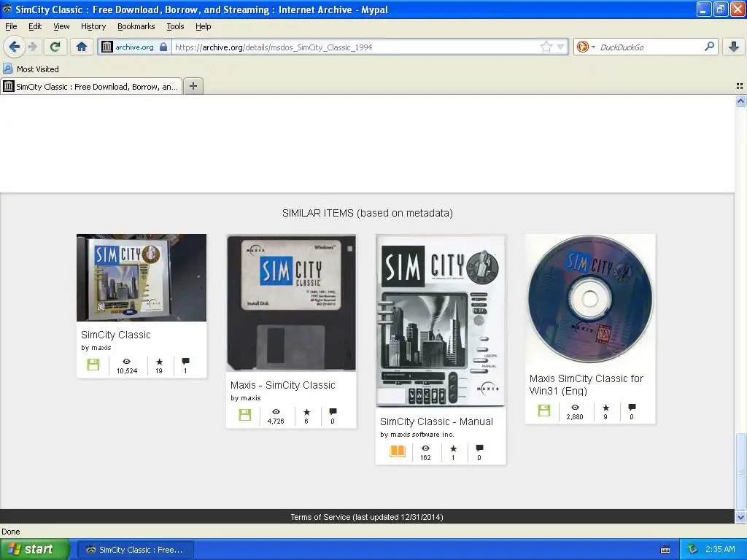This screenshot has height=560, width=747.
Task: Open the History menu
Action: 93,26
